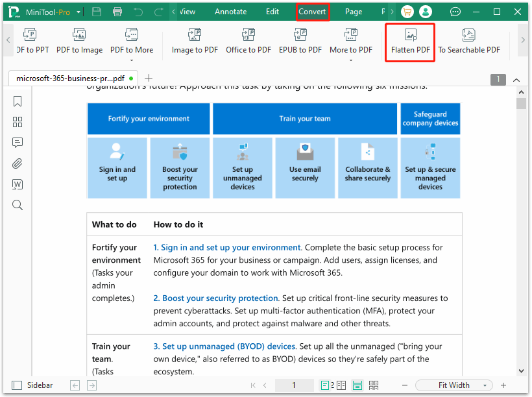Open the attachments paperclip icon

[x=18, y=163]
